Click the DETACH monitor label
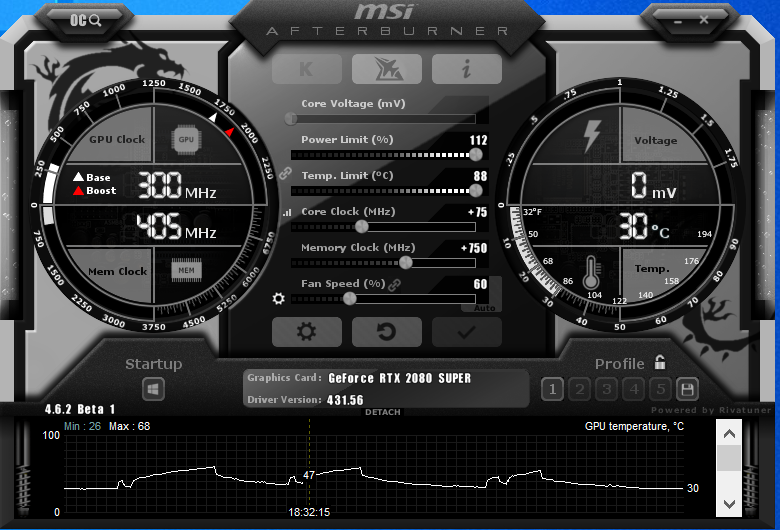This screenshot has height=530, width=780. 383,412
